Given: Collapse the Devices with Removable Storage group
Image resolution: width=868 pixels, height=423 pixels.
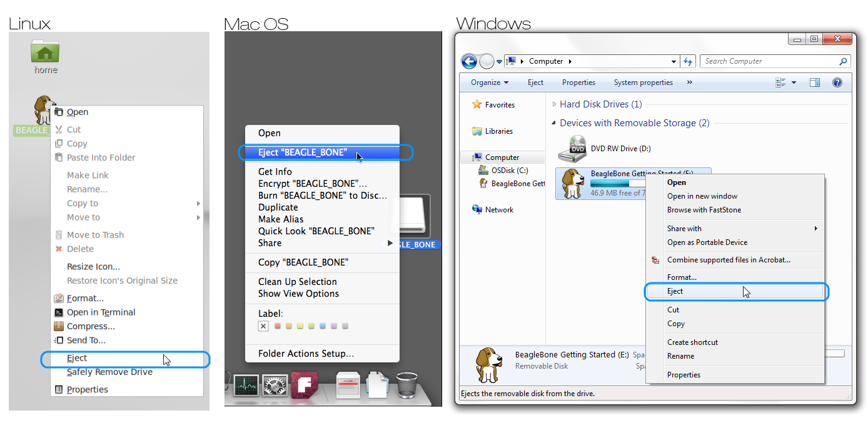Looking at the screenshot, I should tap(554, 123).
